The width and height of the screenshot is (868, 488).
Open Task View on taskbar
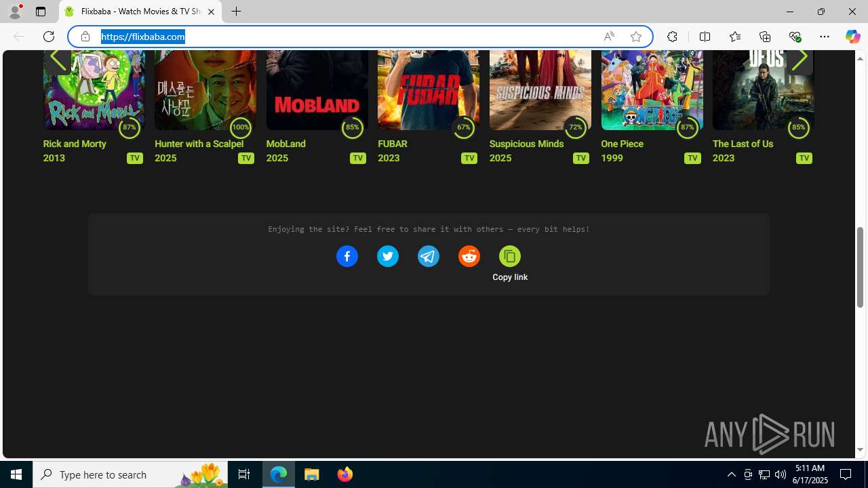[x=244, y=474]
